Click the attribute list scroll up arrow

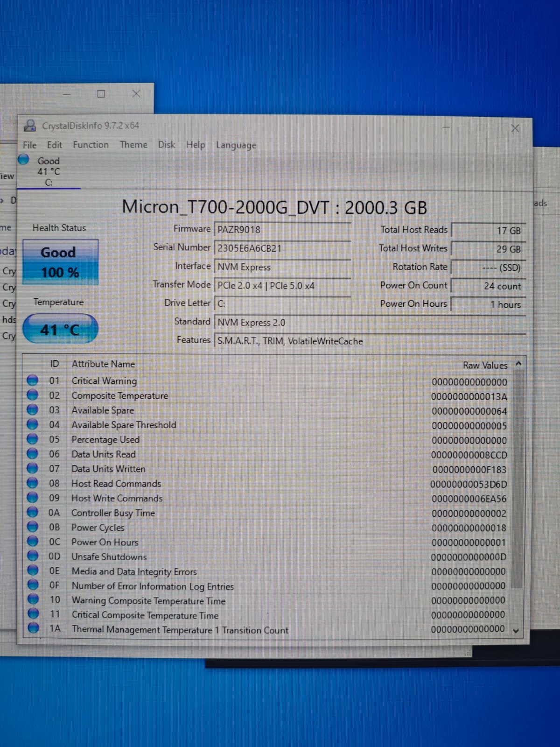pos(518,363)
